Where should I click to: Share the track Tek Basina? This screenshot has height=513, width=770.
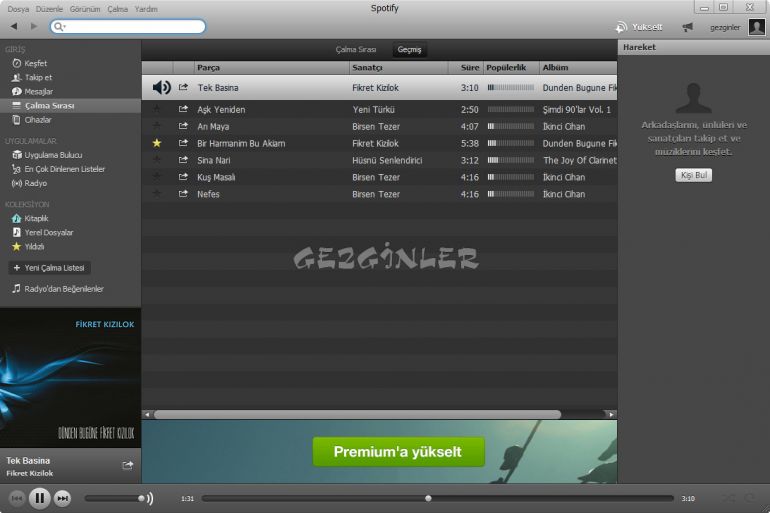pos(183,87)
